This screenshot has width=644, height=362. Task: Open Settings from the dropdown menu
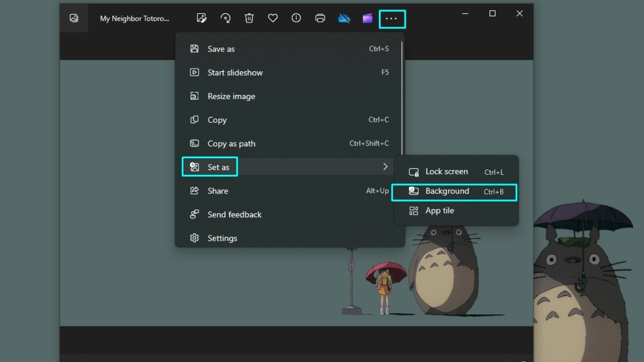290,238
